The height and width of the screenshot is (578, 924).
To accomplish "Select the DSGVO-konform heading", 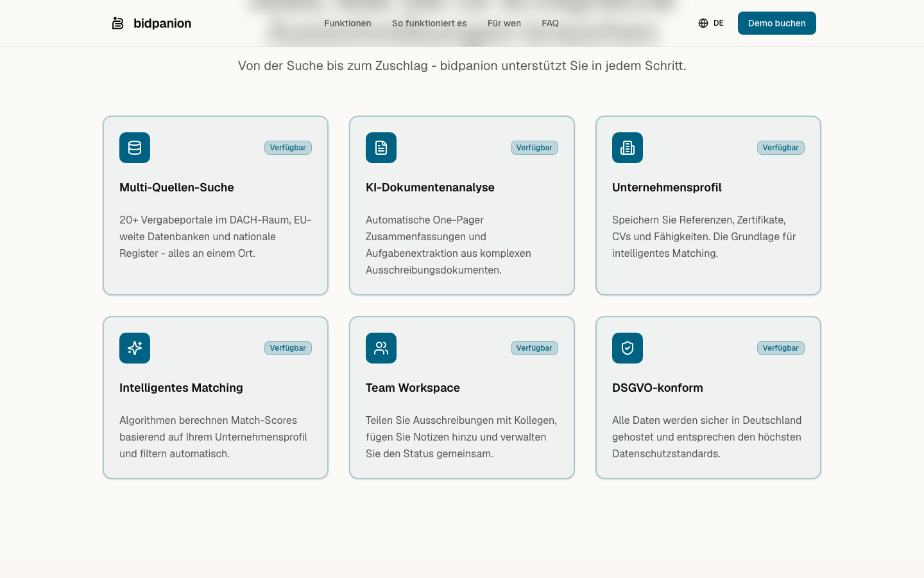I will (x=658, y=388).
